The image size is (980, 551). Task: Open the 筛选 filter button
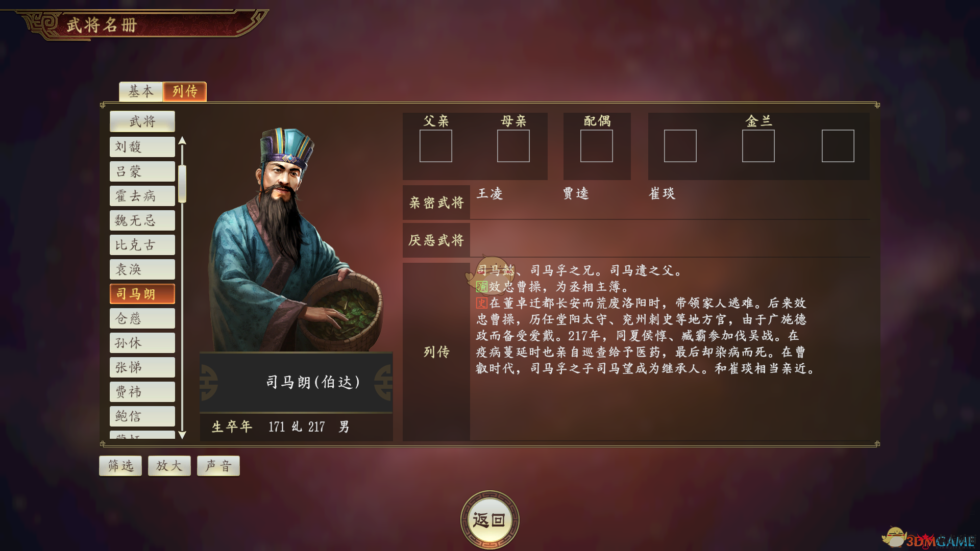(x=120, y=465)
